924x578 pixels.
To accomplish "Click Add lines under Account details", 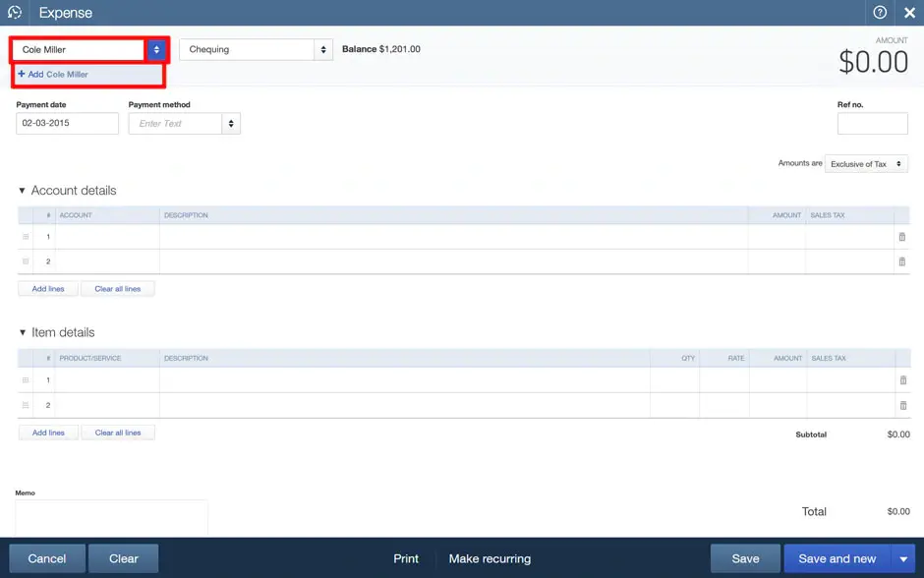I will (x=48, y=289).
